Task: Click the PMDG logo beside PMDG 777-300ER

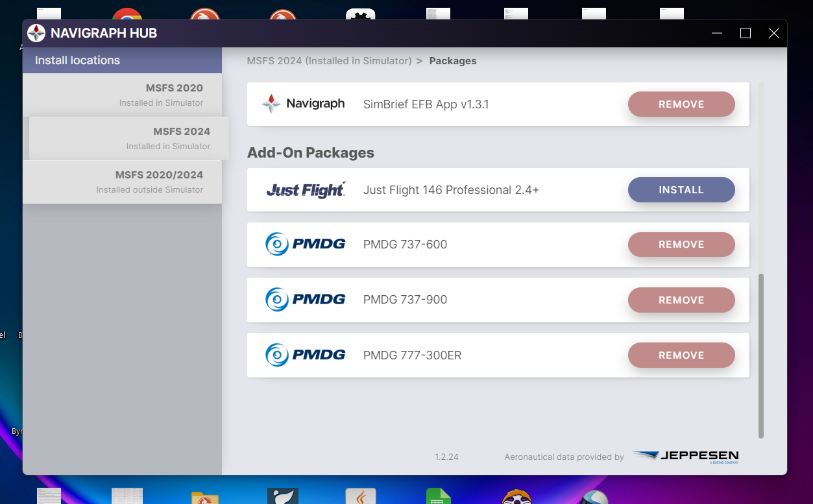Action: point(306,355)
